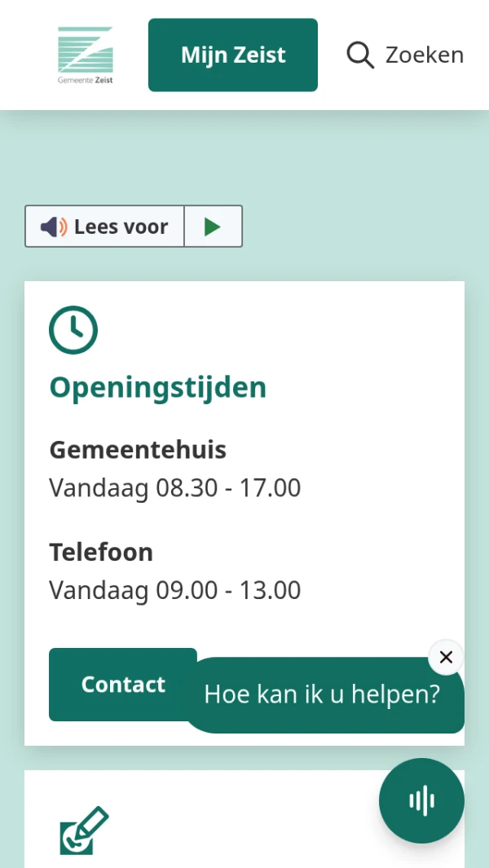Image resolution: width=489 pixels, height=868 pixels.
Task: Click the Gemeentehuis opening hours text
Action: click(x=174, y=487)
